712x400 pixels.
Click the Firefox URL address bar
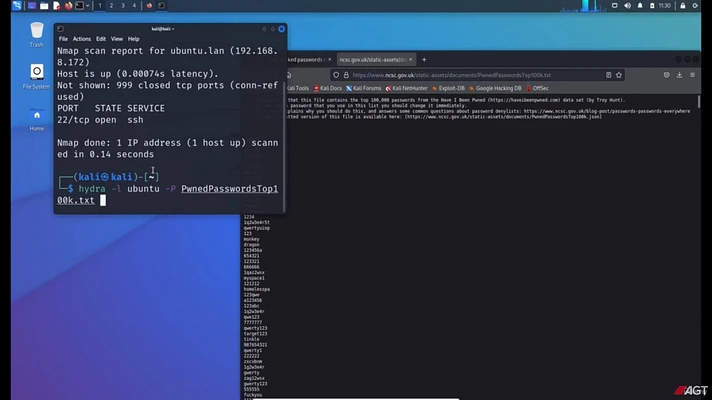click(477, 75)
